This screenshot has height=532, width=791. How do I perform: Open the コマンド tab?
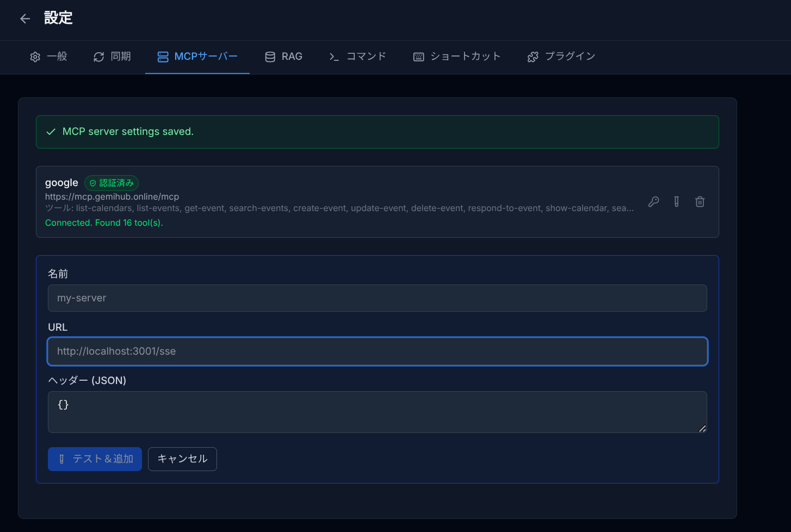pos(357,57)
